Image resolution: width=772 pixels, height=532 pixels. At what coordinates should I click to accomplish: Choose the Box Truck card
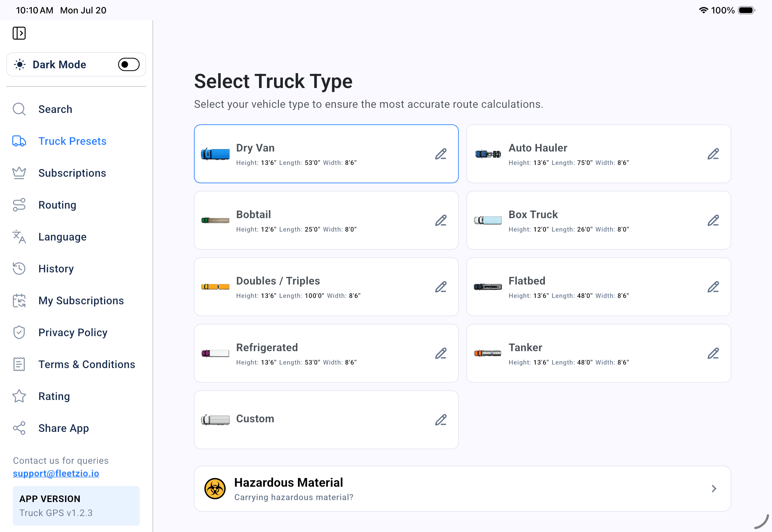(599, 220)
